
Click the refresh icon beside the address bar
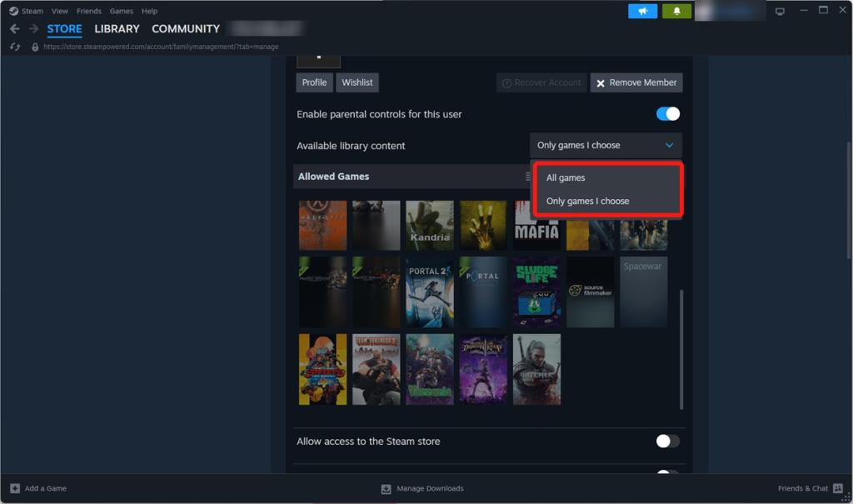pos(14,47)
